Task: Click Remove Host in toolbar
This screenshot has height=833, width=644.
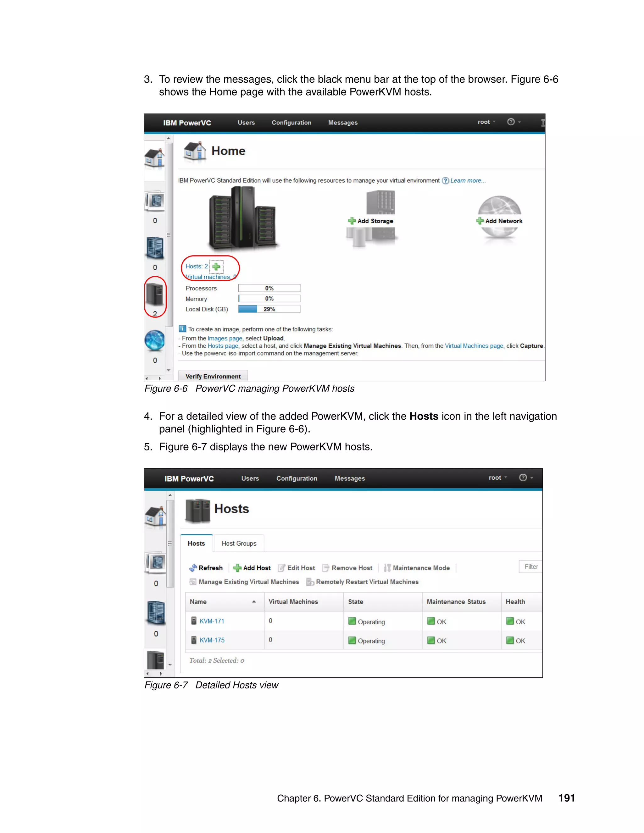Action: (x=347, y=568)
